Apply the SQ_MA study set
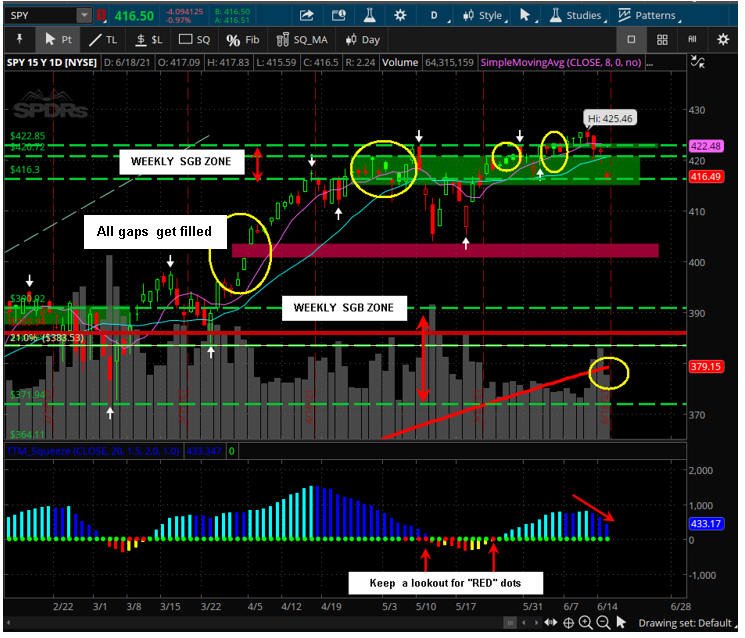 [302, 40]
